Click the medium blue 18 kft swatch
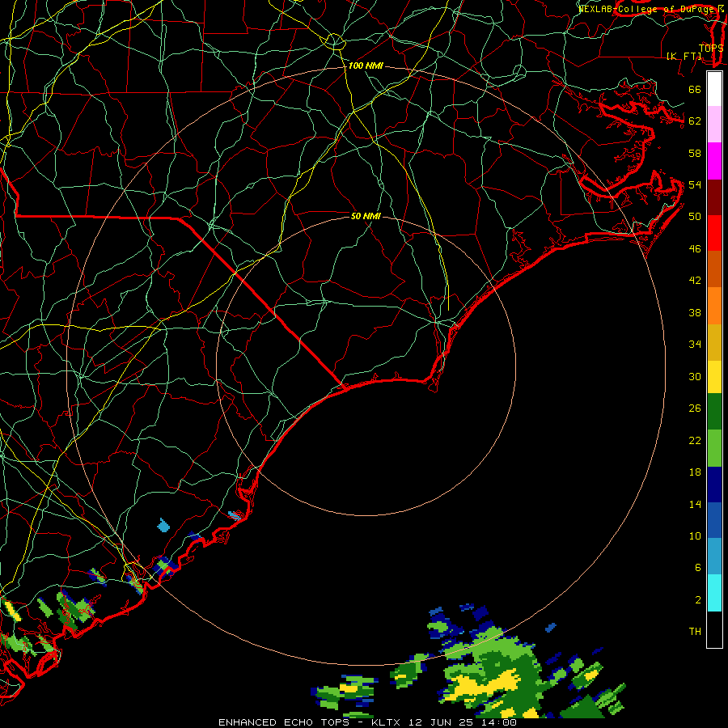The image size is (728, 728). point(714,520)
